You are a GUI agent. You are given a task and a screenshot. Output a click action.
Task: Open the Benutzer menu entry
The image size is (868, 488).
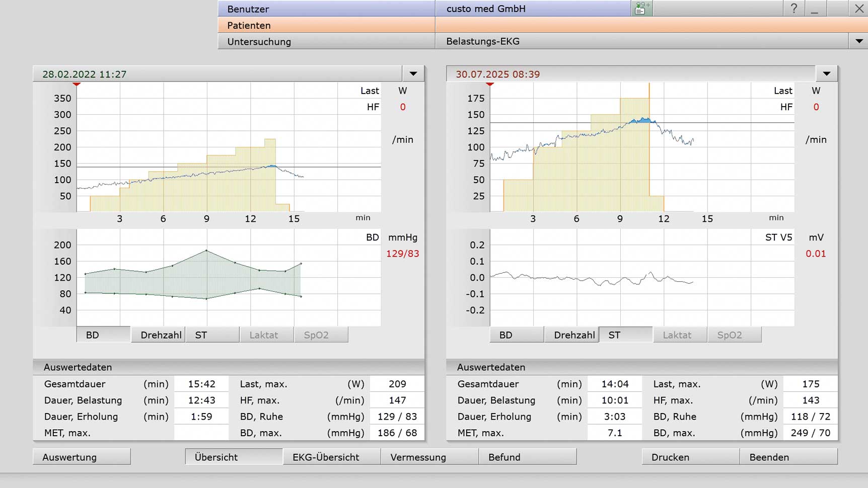[x=326, y=9]
